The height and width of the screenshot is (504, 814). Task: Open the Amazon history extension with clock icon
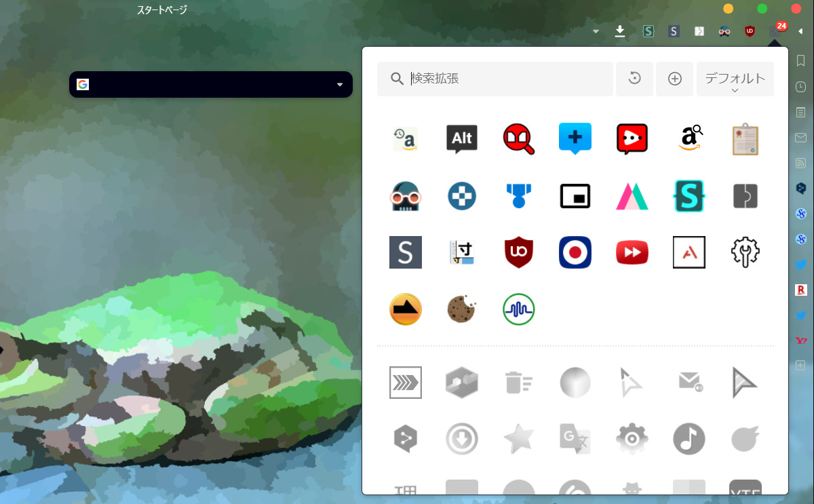point(406,139)
